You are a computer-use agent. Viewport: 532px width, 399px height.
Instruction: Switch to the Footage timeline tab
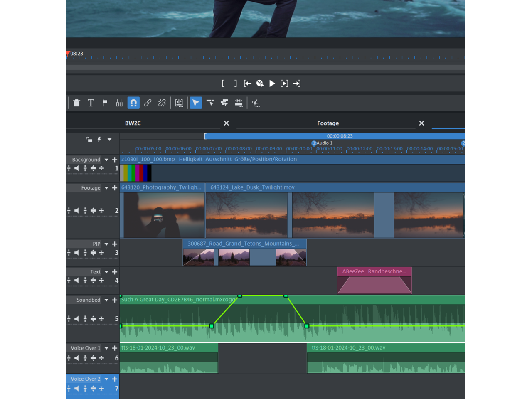tap(328, 123)
